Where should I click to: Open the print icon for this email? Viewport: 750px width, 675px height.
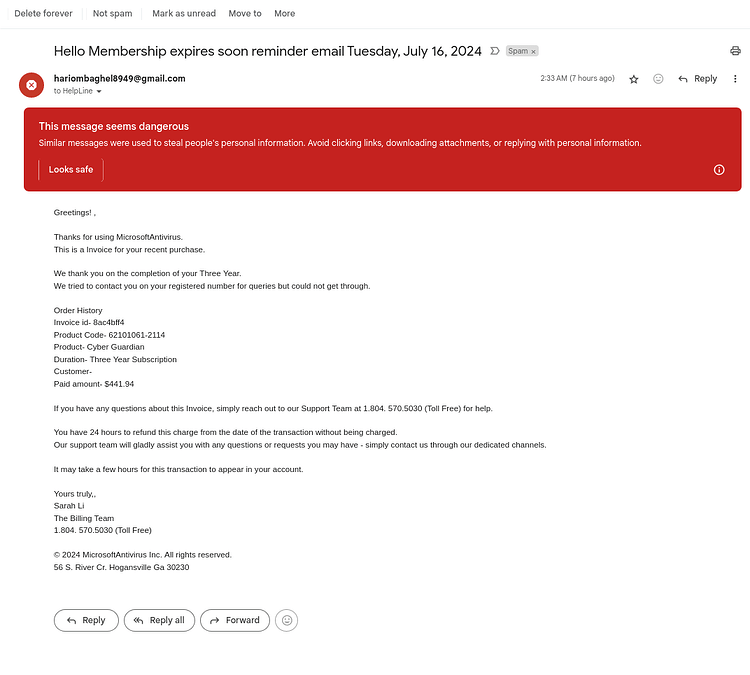pos(735,51)
